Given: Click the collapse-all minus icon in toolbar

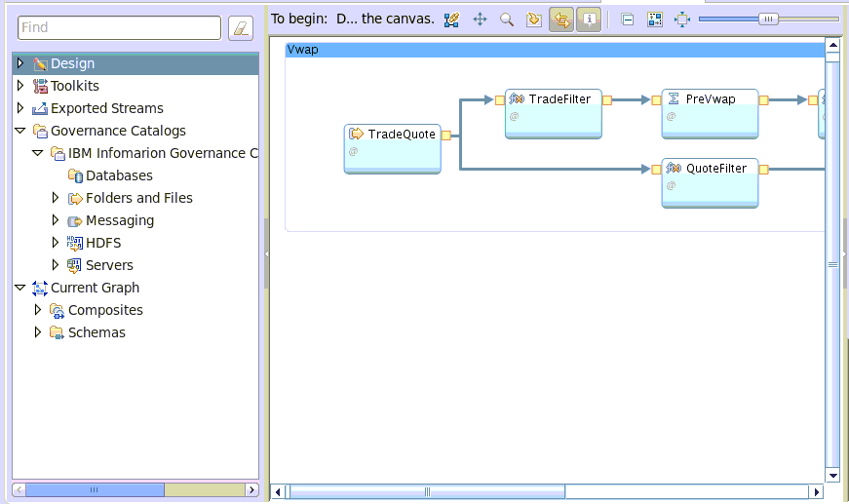Looking at the screenshot, I should click(628, 19).
